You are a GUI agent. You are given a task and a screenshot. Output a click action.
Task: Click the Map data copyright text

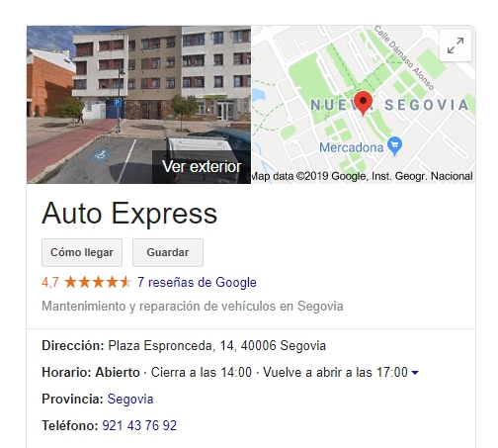(362, 176)
